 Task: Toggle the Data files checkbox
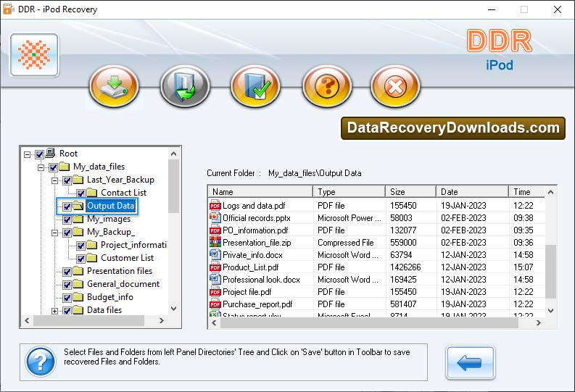point(67,311)
